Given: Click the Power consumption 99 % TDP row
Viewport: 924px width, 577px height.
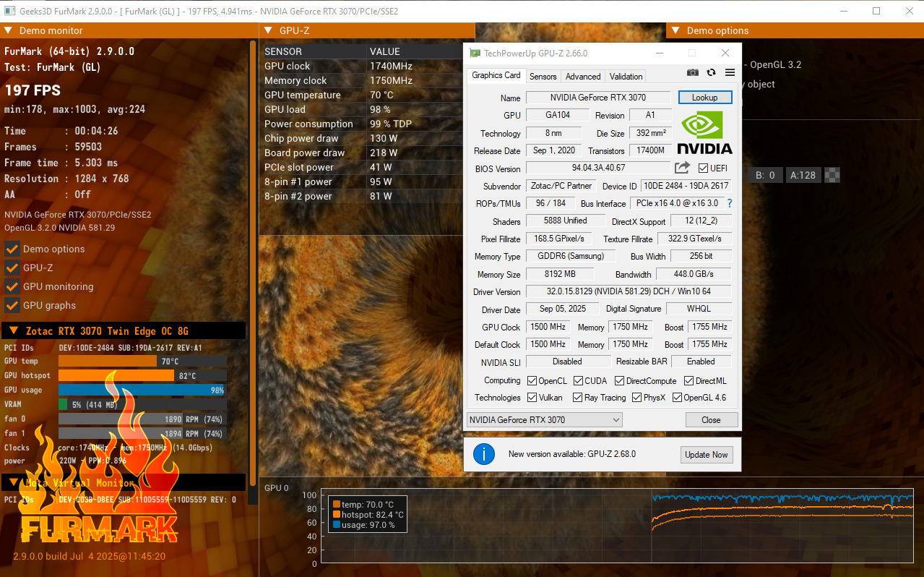Looking at the screenshot, I should point(362,124).
